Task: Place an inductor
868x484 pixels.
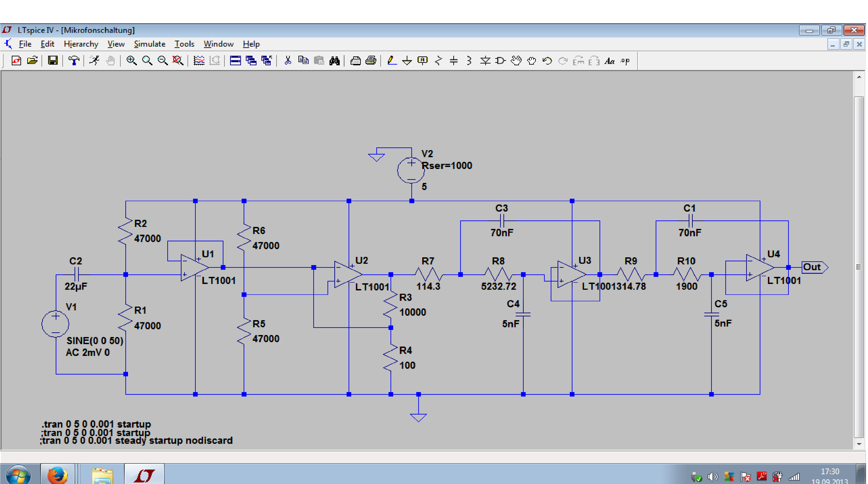Action: [469, 61]
